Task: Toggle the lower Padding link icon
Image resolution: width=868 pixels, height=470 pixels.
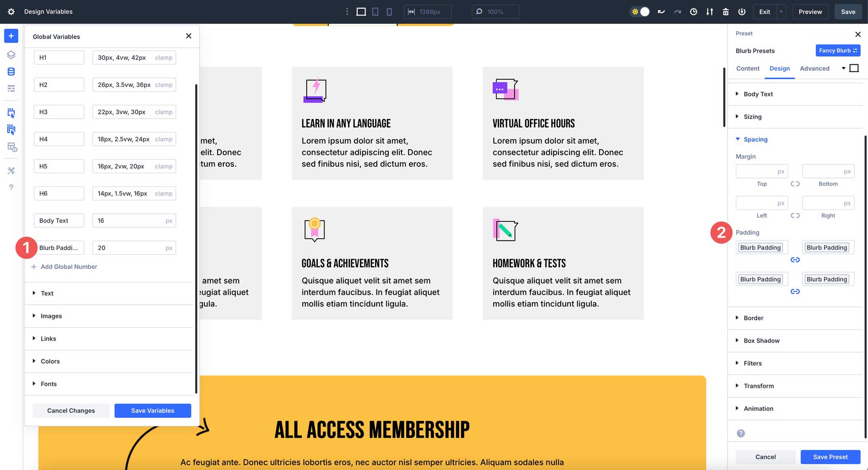Action: coord(795,292)
